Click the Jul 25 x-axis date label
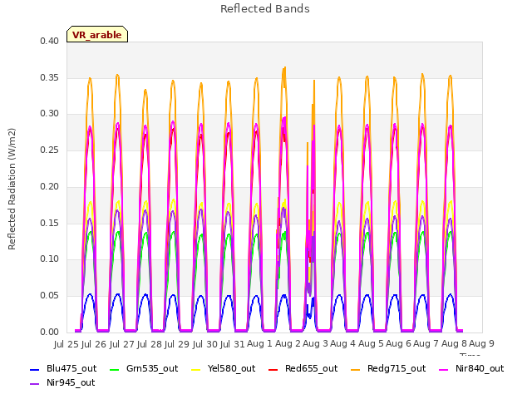Viewport: 532px width, 399px height. [x=66, y=344]
